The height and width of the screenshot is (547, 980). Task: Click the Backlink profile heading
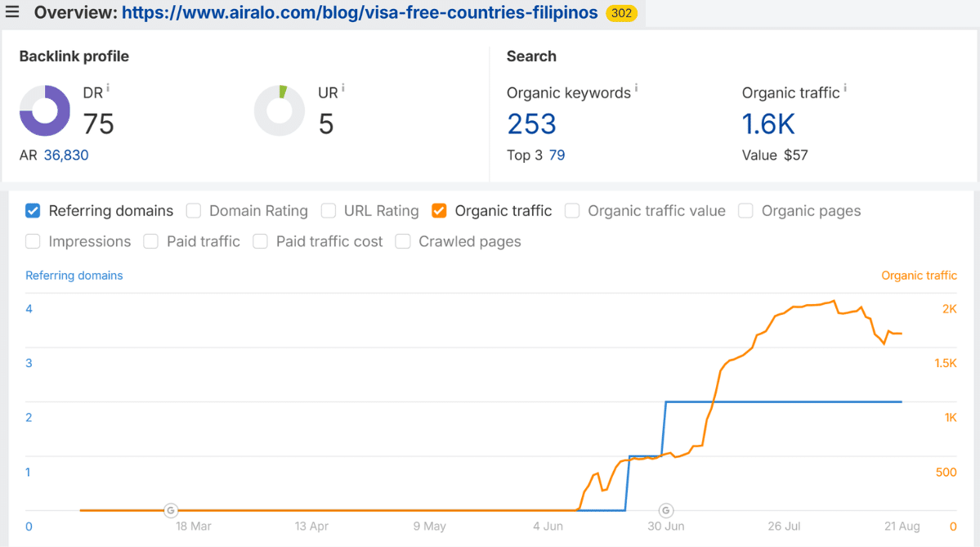74,56
